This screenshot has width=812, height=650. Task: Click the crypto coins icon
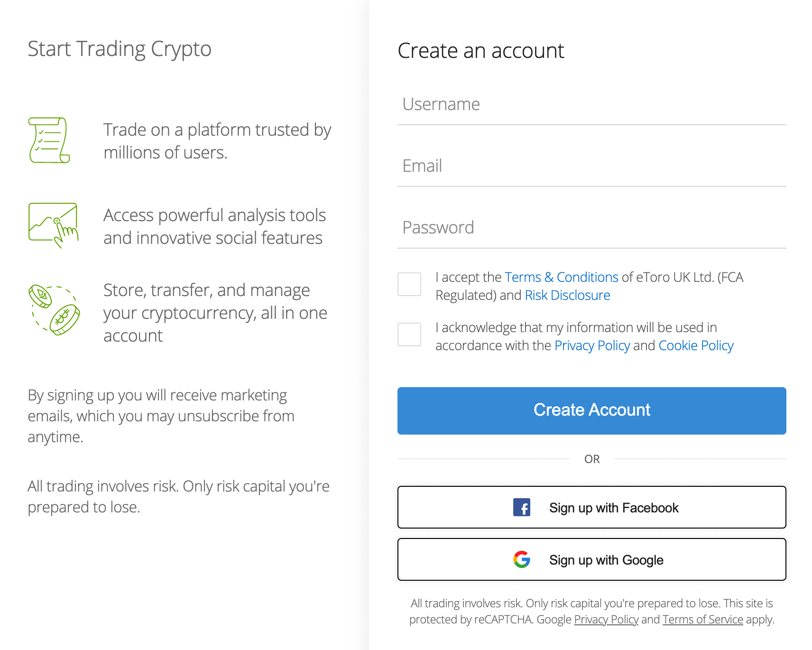(54, 310)
